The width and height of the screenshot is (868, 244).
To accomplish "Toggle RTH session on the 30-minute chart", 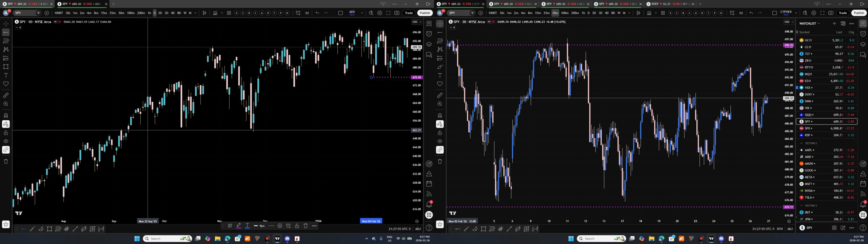I will (780, 229).
